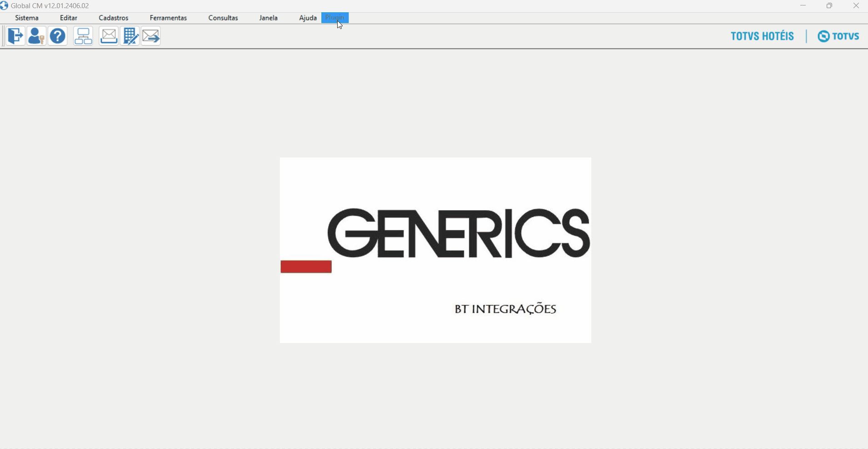Image resolution: width=868 pixels, height=449 pixels.
Task: Minimize the Global CM window
Action: [803, 6]
